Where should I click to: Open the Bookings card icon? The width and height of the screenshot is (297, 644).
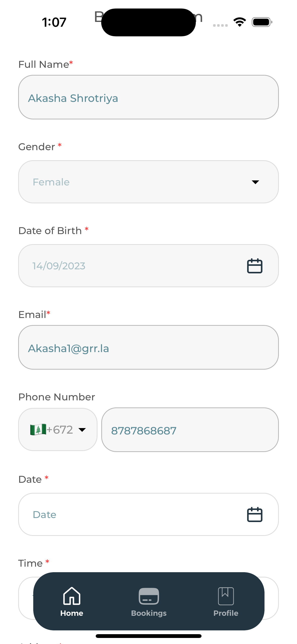149,596
